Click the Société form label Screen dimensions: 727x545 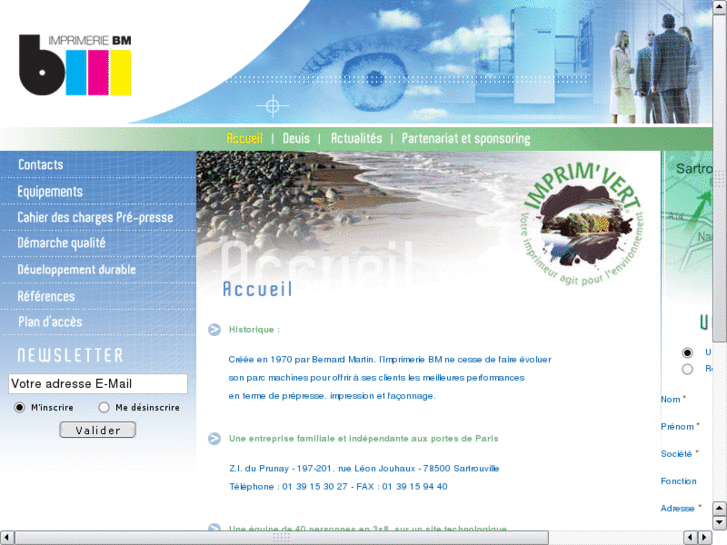[676, 454]
